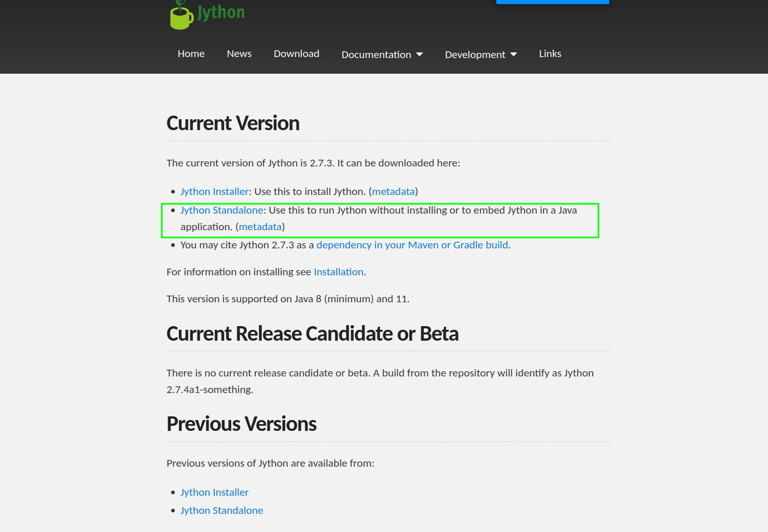Click the Documentation dropdown arrow
Image resolution: width=768 pixels, height=532 pixels.
coord(420,54)
